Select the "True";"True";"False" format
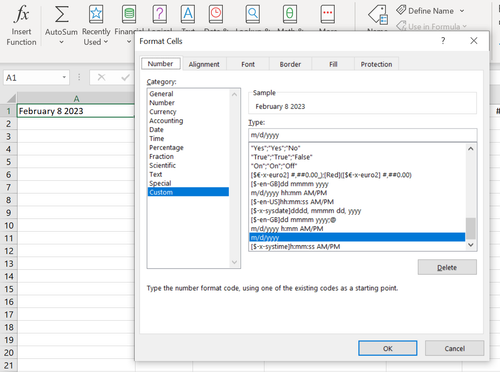 tap(357, 157)
